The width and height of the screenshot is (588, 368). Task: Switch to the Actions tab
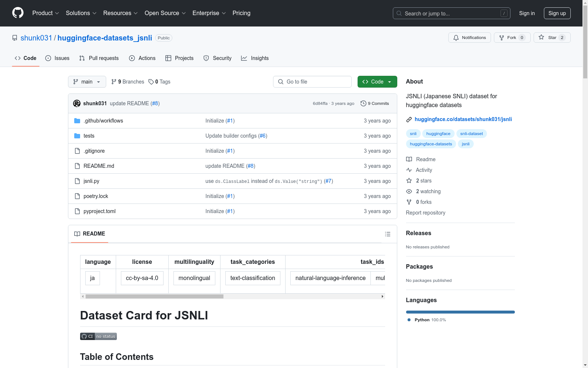[142, 58]
